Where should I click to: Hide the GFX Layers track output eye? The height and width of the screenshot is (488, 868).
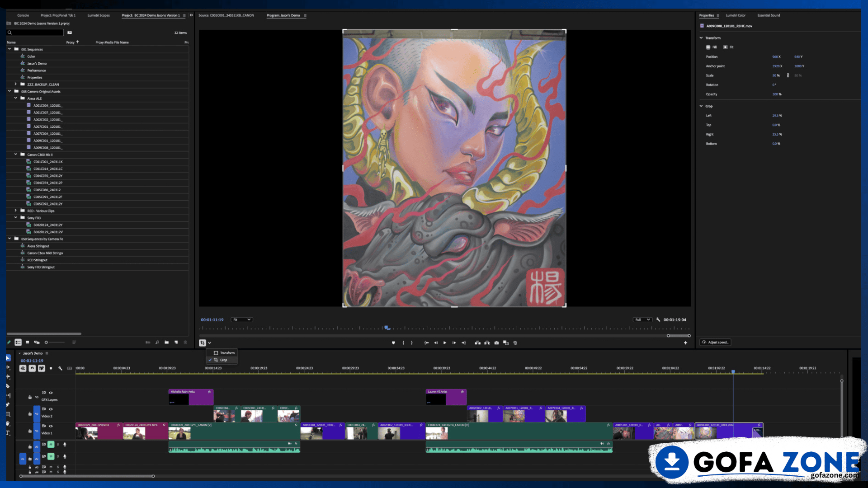pyautogui.click(x=51, y=393)
